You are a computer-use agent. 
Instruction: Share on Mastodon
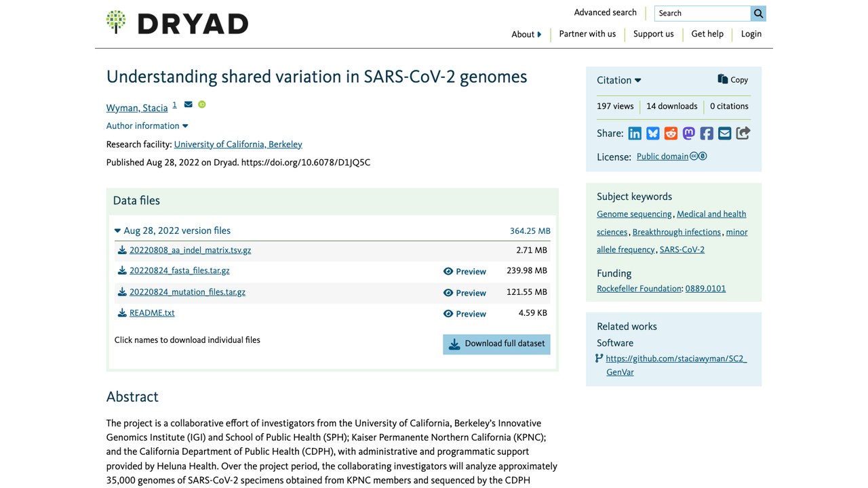tap(688, 134)
